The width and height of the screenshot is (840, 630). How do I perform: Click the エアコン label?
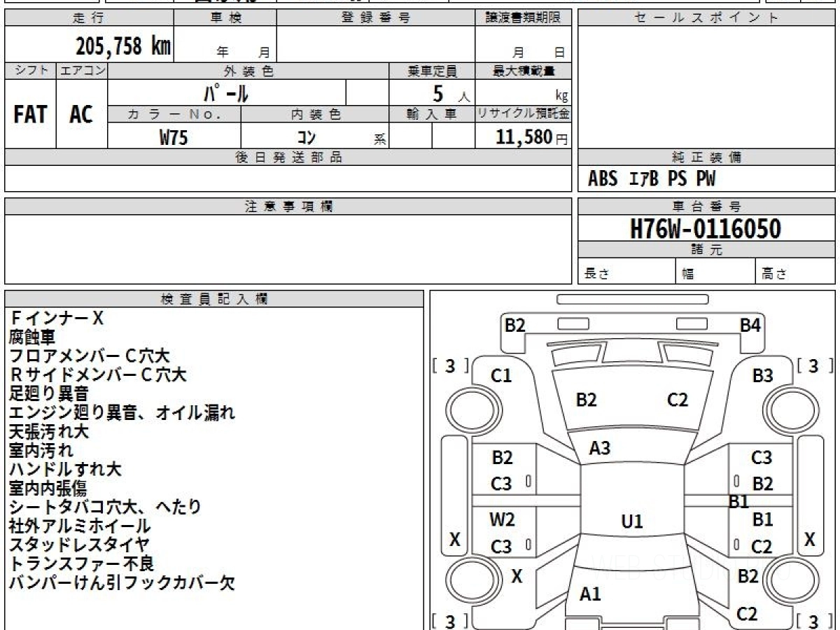pyautogui.click(x=82, y=71)
